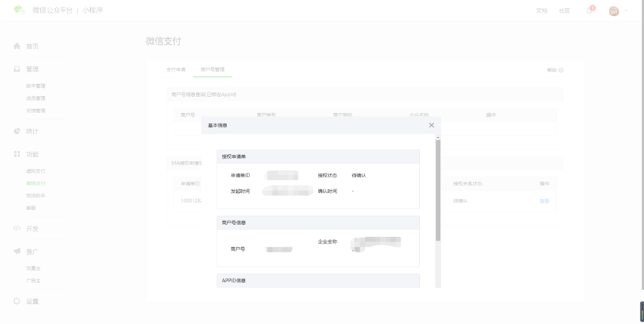Click the 管理 icon in the sidebar
The image size is (644, 324).
(x=17, y=69)
